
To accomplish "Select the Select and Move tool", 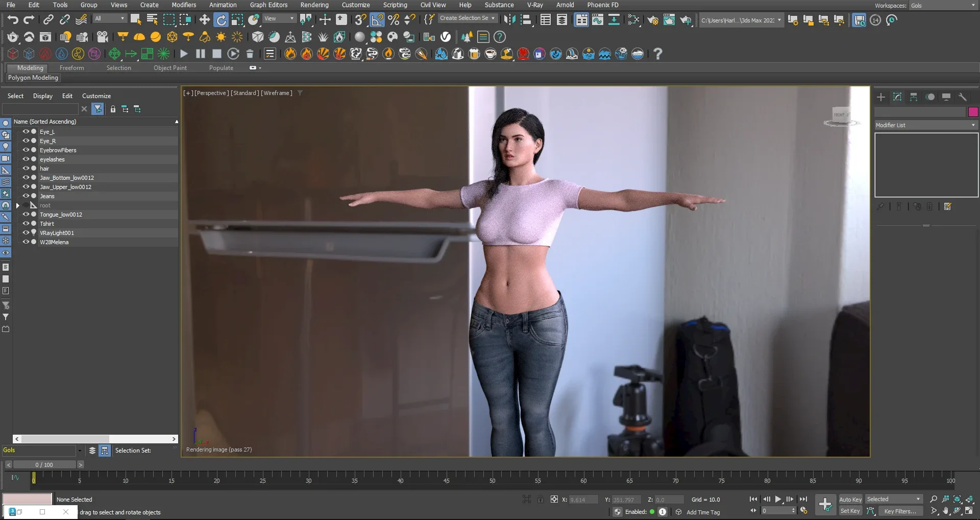I will coord(204,19).
